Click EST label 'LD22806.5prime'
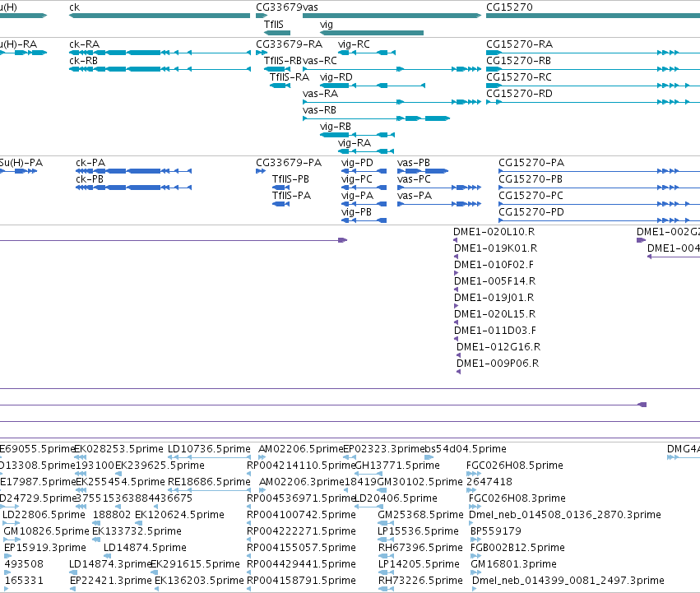 44,515
